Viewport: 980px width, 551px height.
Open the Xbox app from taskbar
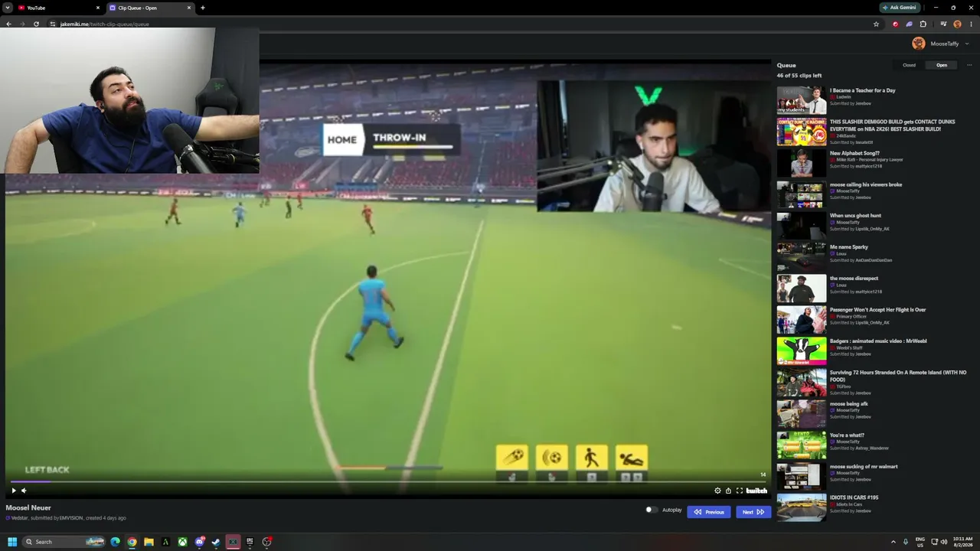(x=182, y=542)
